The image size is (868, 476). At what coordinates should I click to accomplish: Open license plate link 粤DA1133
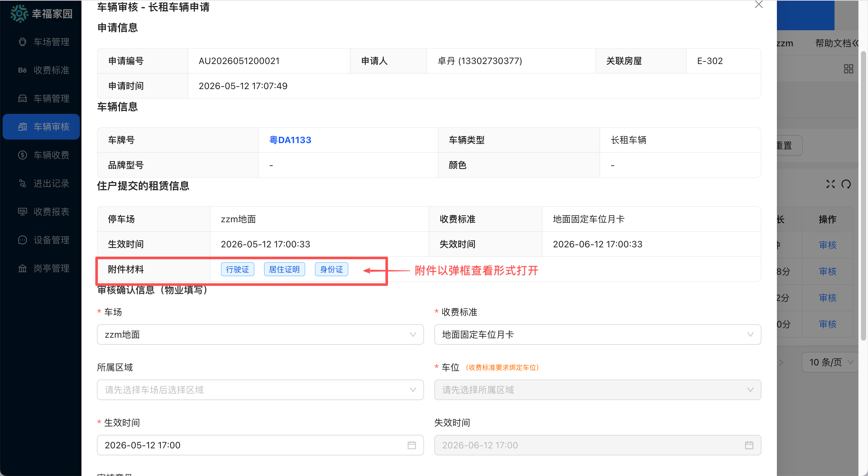(x=290, y=140)
